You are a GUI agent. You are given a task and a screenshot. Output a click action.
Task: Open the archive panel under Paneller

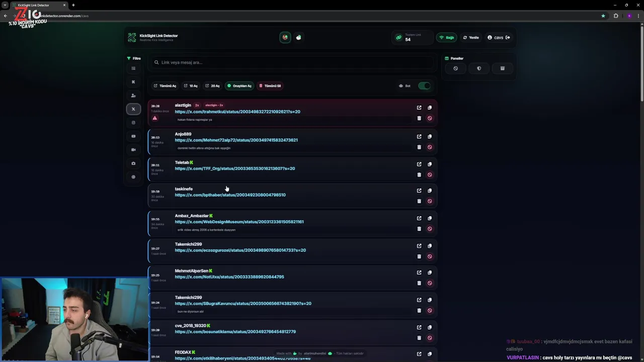[502, 68]
